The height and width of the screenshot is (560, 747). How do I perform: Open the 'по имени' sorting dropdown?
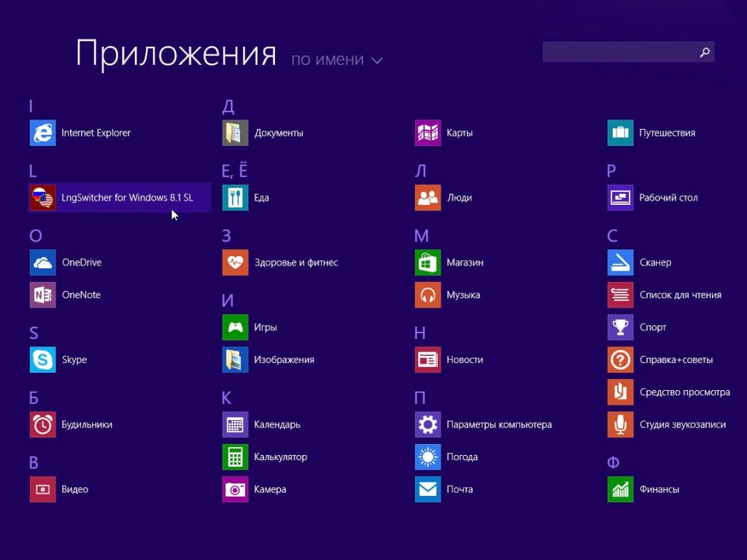(337, 60)
